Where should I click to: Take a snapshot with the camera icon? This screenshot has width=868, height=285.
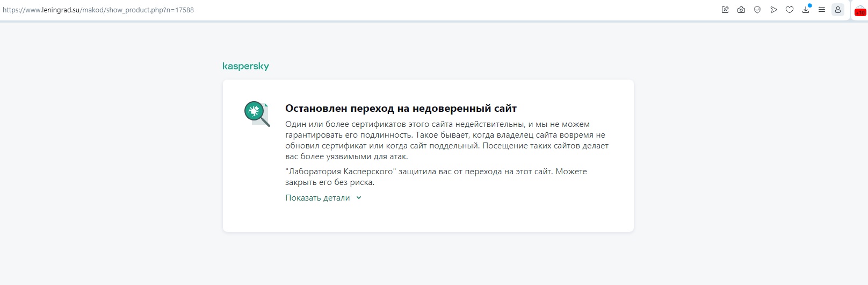pyautogui.click(x=741, y=10)
